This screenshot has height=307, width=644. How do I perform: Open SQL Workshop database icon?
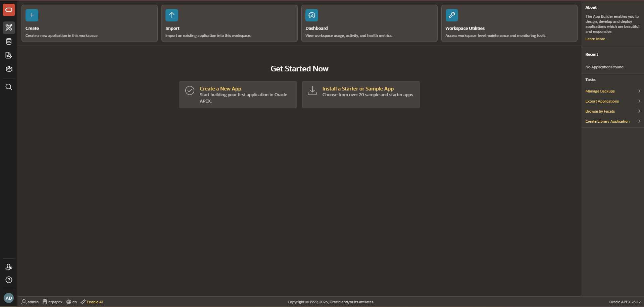(x=9, y=42)
